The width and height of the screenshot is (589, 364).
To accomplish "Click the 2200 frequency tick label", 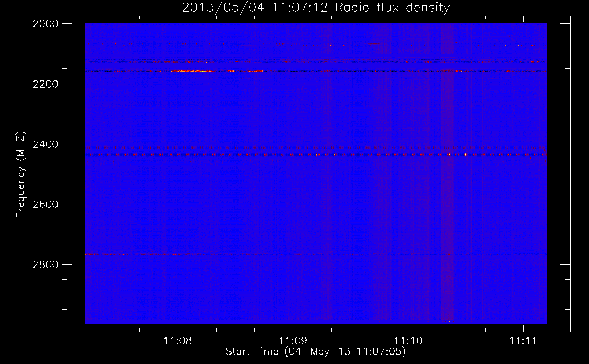I will tap(46, 84).
